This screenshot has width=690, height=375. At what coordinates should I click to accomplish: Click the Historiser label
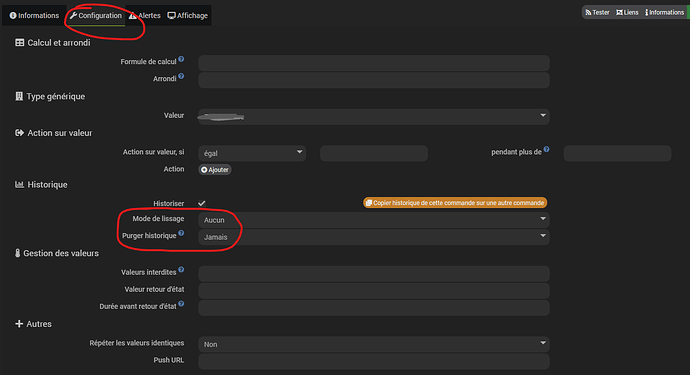pyautogui.click(x=169, y=203)
